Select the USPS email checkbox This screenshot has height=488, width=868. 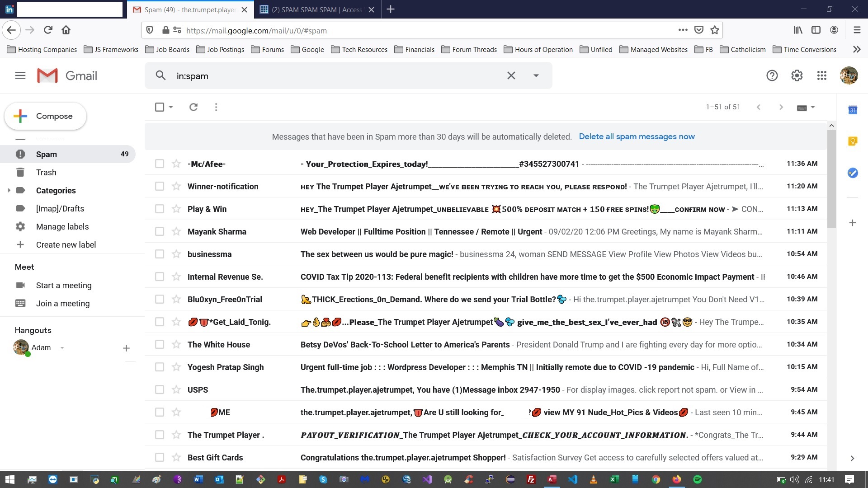coord(159,389)
